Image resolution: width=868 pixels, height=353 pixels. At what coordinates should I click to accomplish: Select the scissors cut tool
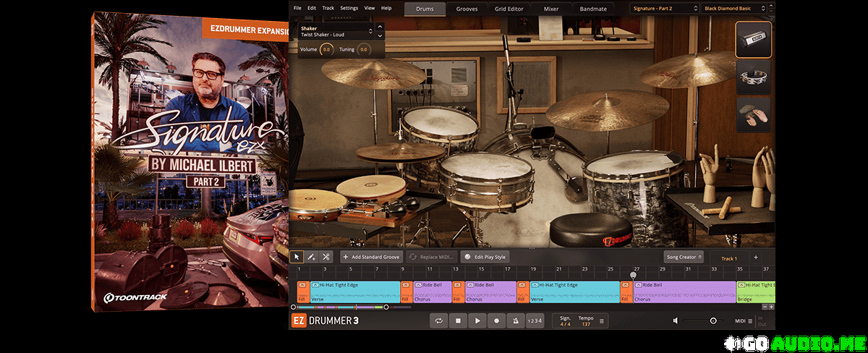(x=326, y=257)
